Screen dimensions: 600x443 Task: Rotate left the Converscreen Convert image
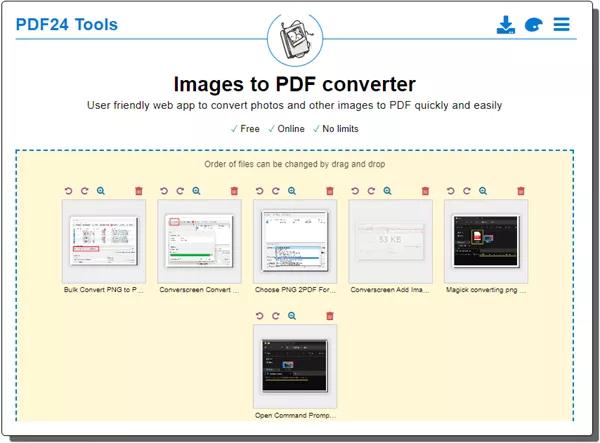164,191
